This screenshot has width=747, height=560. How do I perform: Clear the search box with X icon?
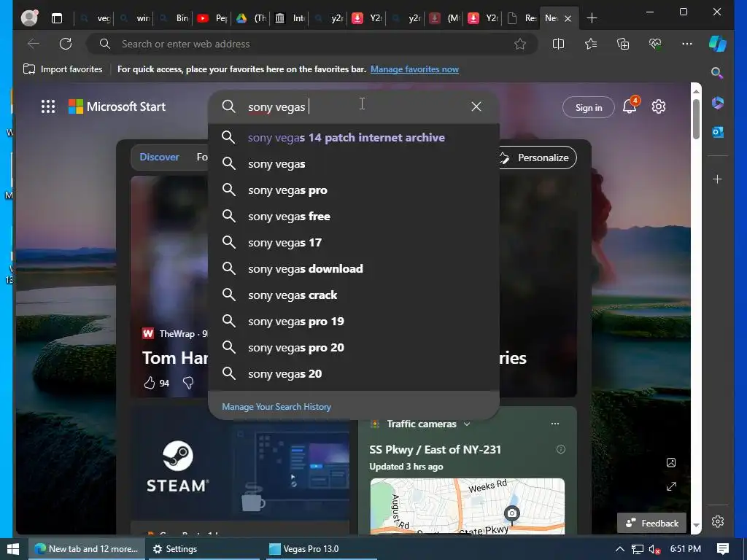[476, 106]
